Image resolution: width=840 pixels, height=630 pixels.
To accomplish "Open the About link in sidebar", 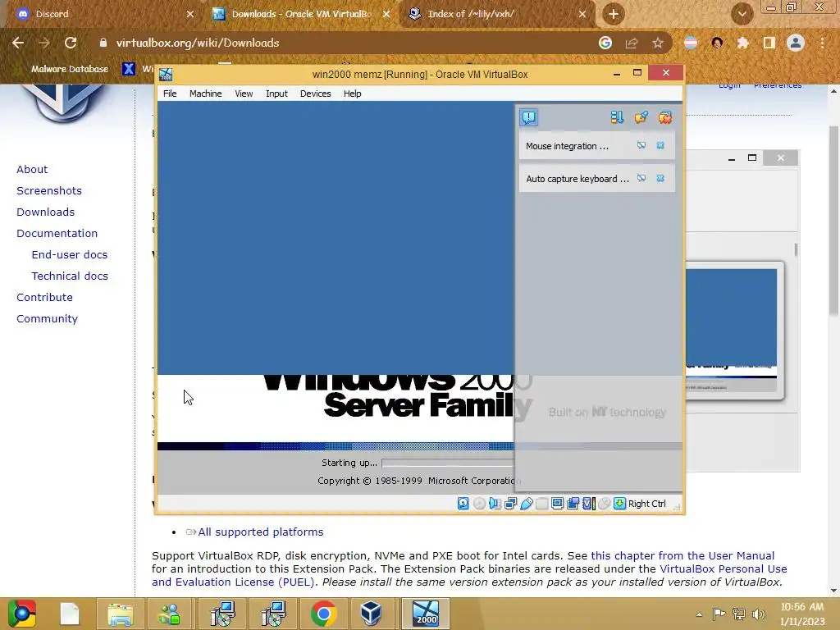I will [32, 169].
